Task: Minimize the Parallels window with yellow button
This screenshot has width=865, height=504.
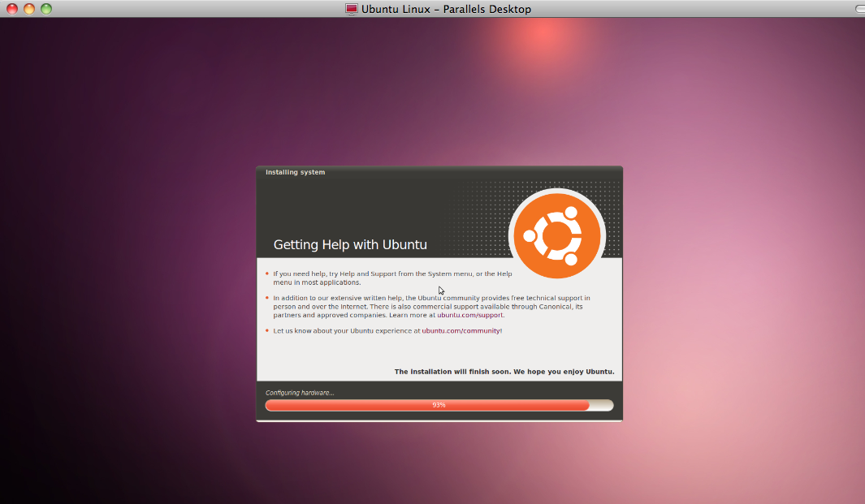Action: point(29,9)
